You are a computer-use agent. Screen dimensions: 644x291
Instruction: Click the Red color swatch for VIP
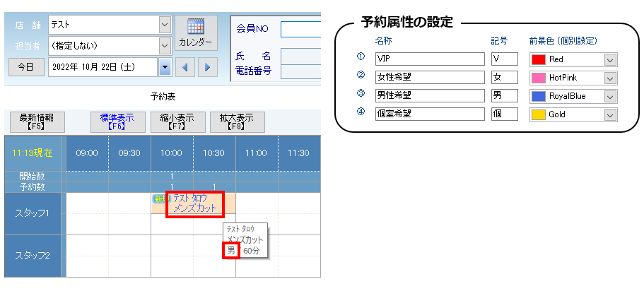pyautogui.click(x=539, y=60)
